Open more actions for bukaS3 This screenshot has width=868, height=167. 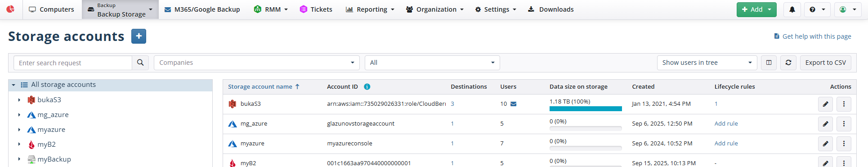[x=844, y=104]
